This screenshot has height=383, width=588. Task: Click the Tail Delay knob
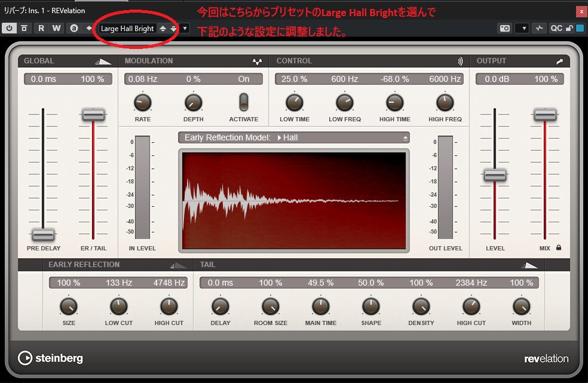(x=220, y=307)
